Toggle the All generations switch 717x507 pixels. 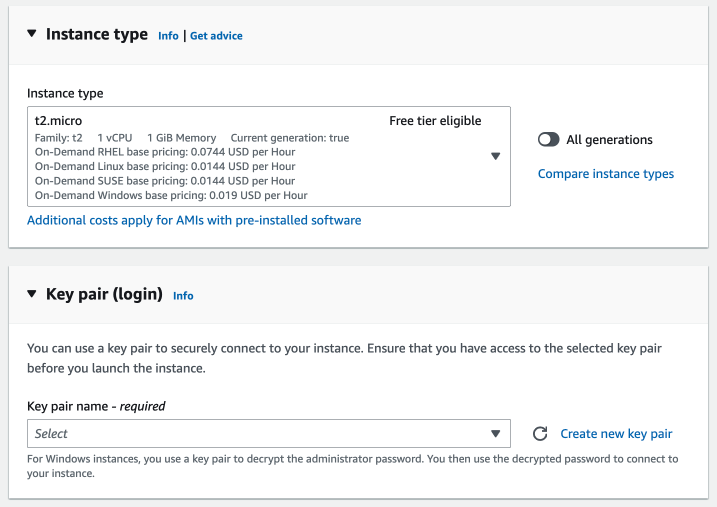point(548,140)
